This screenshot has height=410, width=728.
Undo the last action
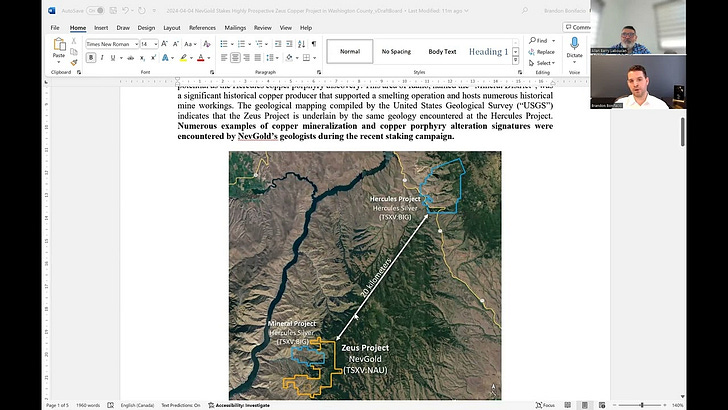(125, 10)
